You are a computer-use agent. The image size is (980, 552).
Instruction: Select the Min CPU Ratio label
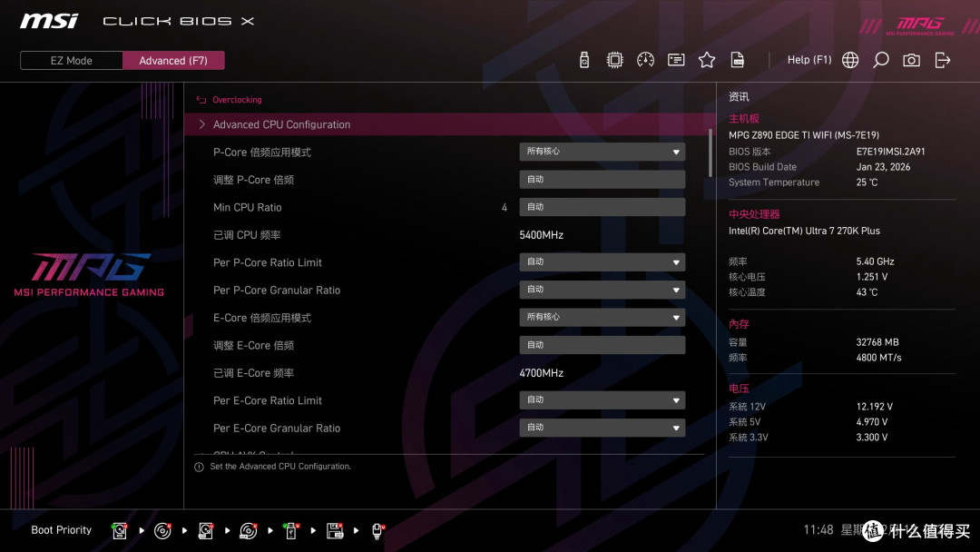pyautogui.click(x=248, y=208)
